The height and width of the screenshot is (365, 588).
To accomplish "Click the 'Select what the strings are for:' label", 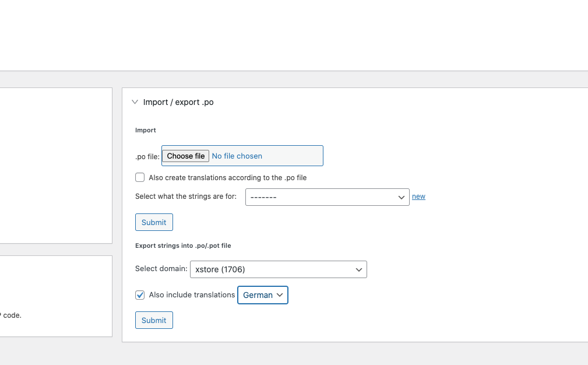I will (x=186, y=196).
